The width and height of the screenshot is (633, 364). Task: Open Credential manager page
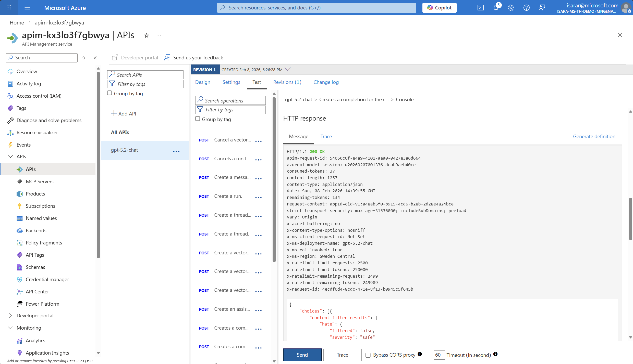point(47,279)
